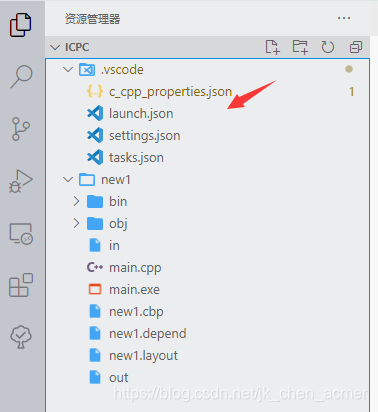Collapse the new1 folder chevron
The width and height of the screenshot is (378, 412).
coord(68,180)
